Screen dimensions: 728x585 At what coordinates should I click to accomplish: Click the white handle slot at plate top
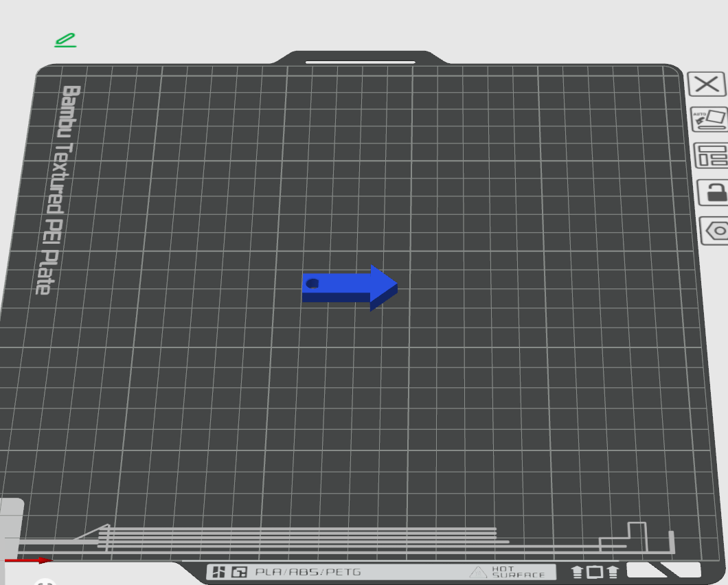(361, 62)
